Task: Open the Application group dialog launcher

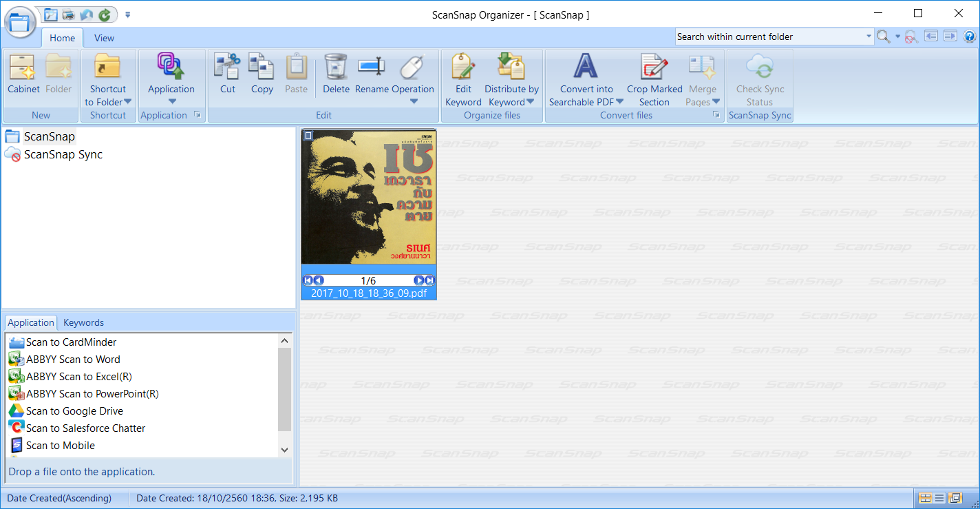Action: [x=198, y=115]
